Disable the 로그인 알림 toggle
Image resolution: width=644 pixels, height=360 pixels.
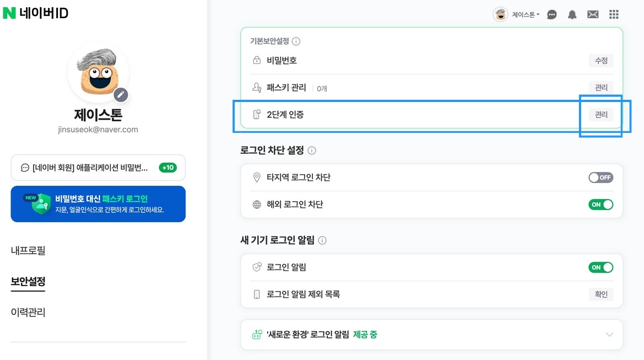tap(600, 267)
